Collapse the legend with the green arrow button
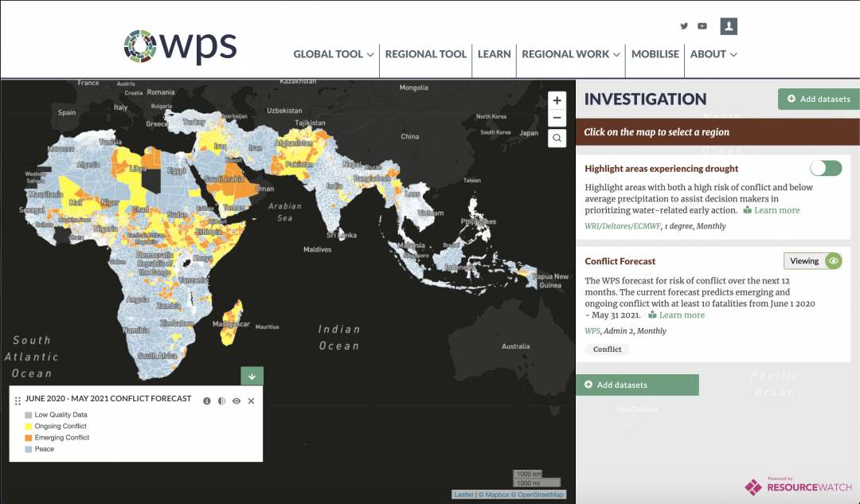Screen dimensions: 860x504 coord(252,375)
